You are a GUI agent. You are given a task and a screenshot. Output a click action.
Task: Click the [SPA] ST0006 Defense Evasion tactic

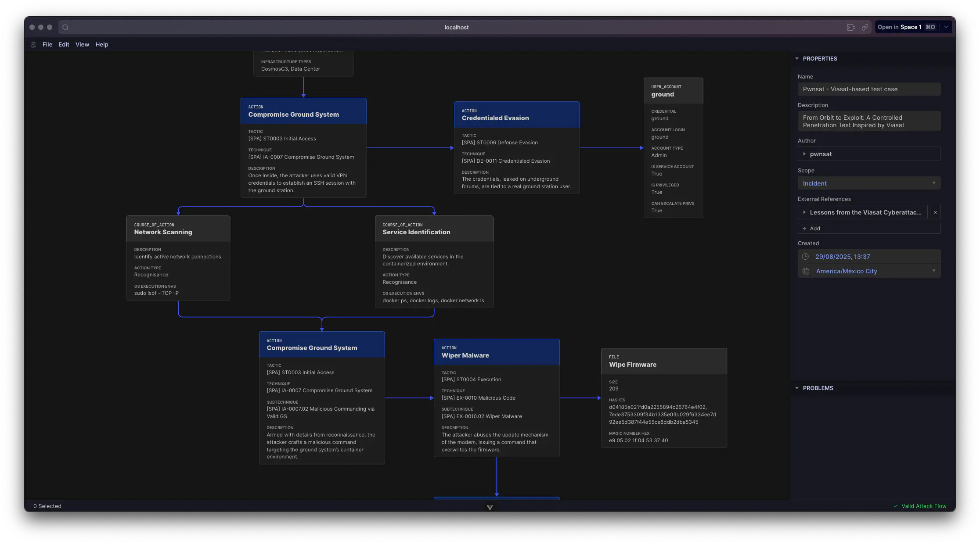tap(500, 143)
